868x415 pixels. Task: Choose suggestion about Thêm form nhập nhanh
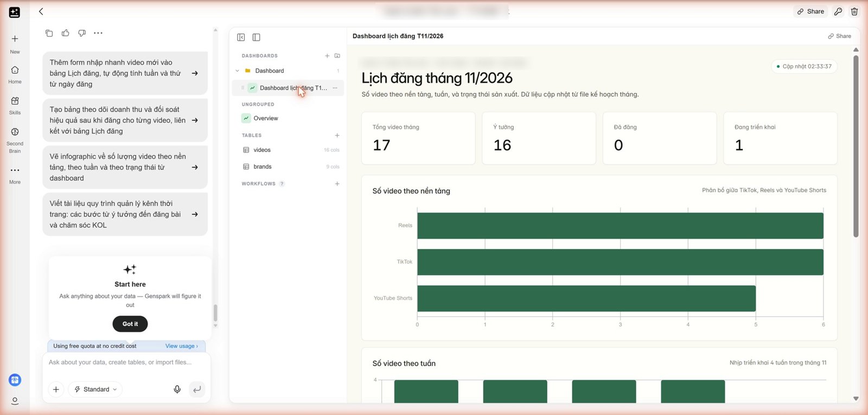coord(125,73)
